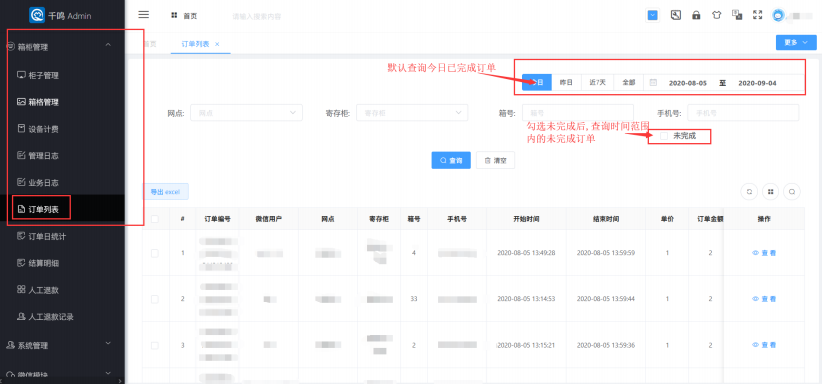Click the start time 2020-08-05 13:15:21
The width and height of the screenshot is (824, 387).
point(526,345)
